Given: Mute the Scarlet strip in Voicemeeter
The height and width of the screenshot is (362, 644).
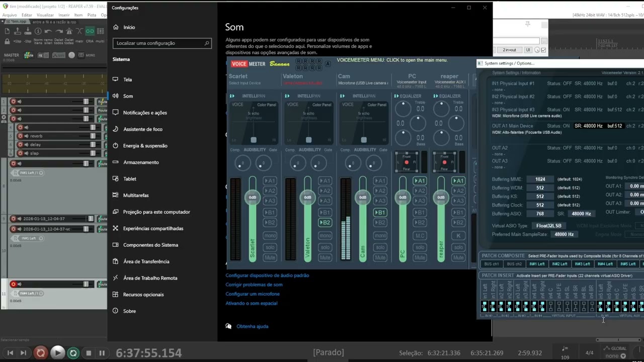Looking at the screenshot, I should 270,257.
